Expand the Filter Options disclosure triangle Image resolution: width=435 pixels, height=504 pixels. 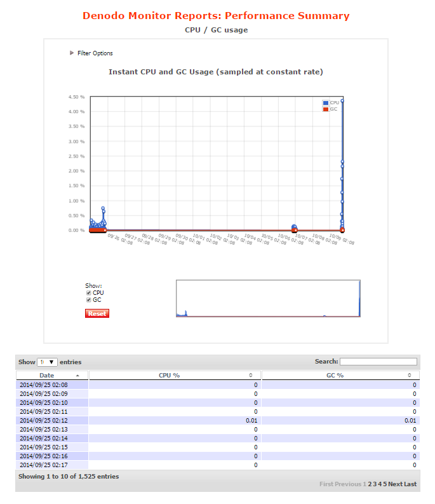pyautogui.click(x=72, y=53)
